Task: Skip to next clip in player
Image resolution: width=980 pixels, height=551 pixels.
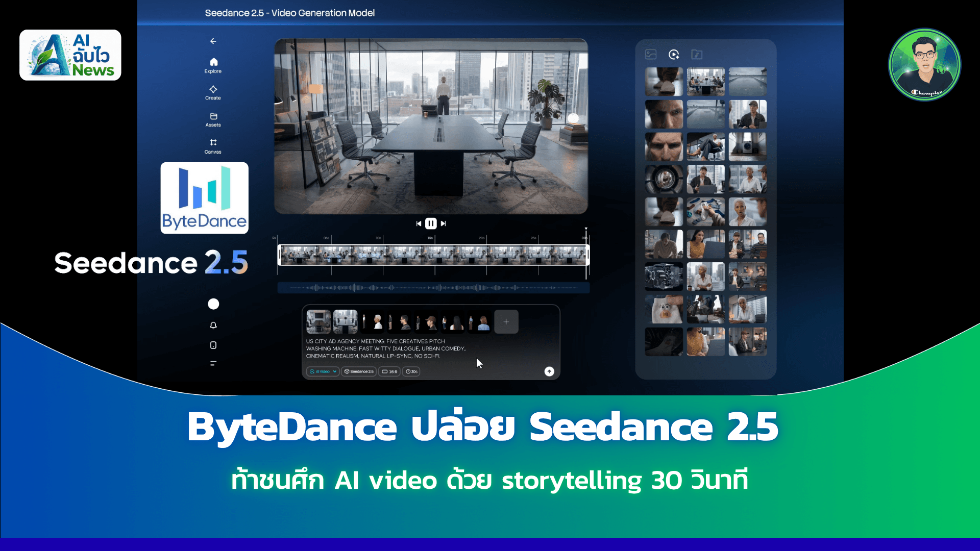Action: click(443, 223)
